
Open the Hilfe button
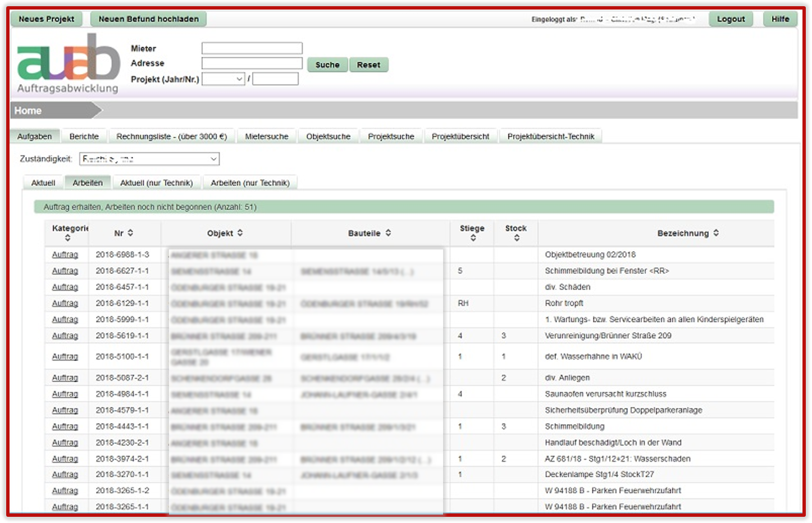(781, 19)
